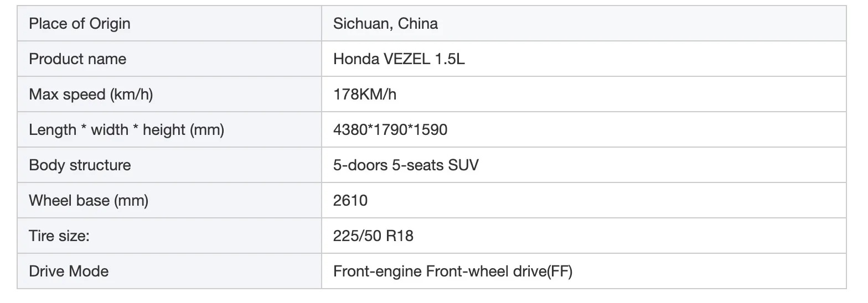Image resolution: width=868 pixels, height=303 pixels.
Task: Select the Place of Origin label cell
Action: 169,24
